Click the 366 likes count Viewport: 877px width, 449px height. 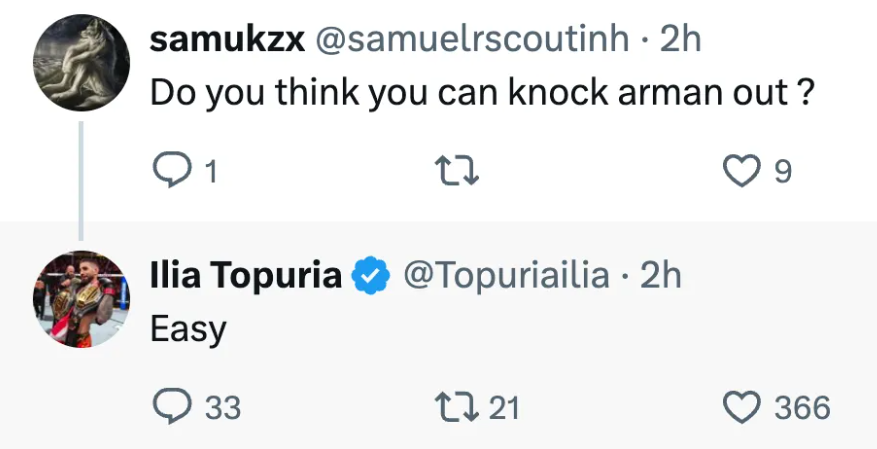coord(803,408)
